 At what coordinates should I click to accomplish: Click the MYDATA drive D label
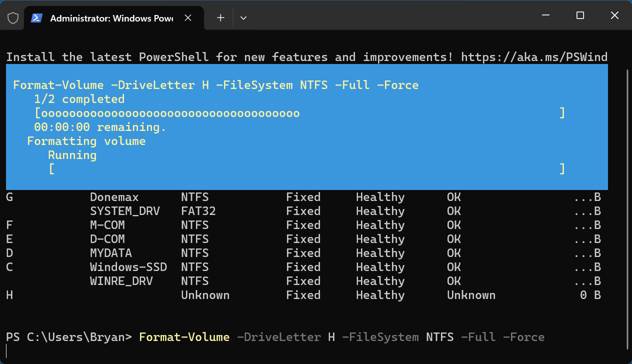111,253
